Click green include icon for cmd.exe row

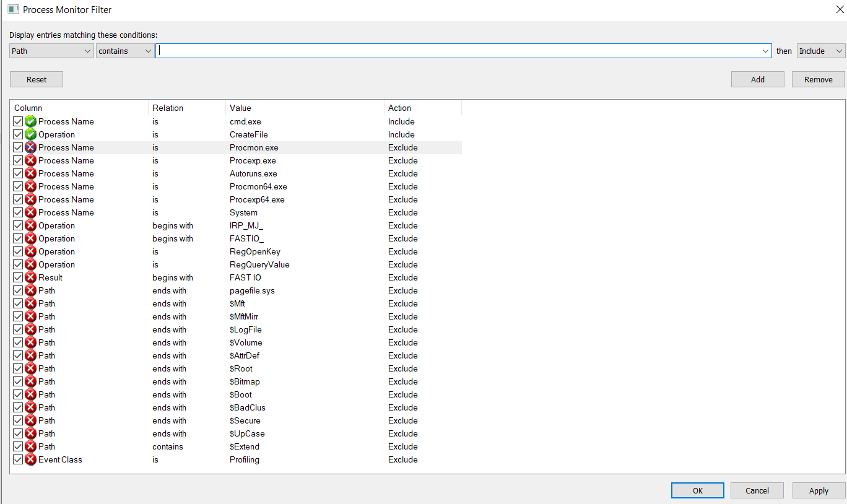click(30, 121)
